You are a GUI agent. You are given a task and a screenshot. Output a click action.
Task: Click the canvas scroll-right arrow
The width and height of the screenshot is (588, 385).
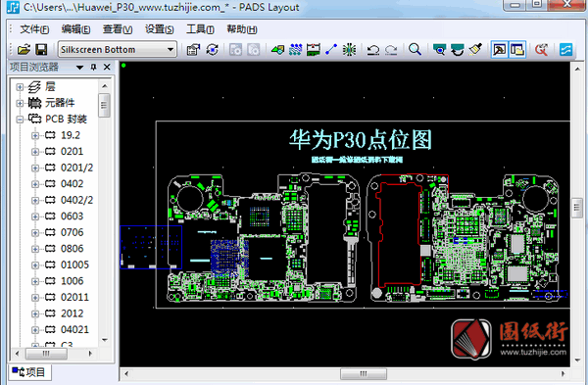pyautogui.click(x=563, y=374)
